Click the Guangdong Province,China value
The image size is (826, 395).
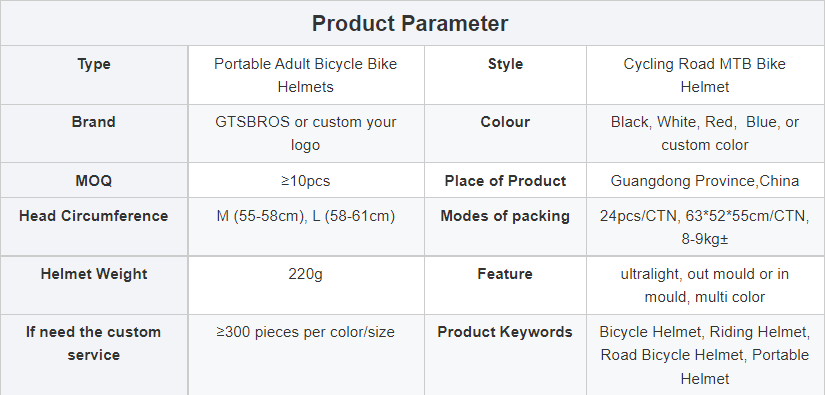coord(705,181)
